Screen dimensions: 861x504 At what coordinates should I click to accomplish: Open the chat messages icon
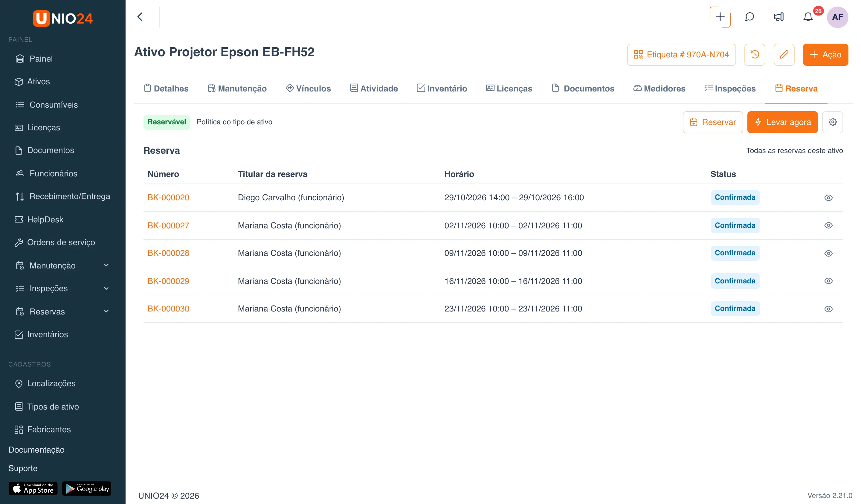[749, 17]
